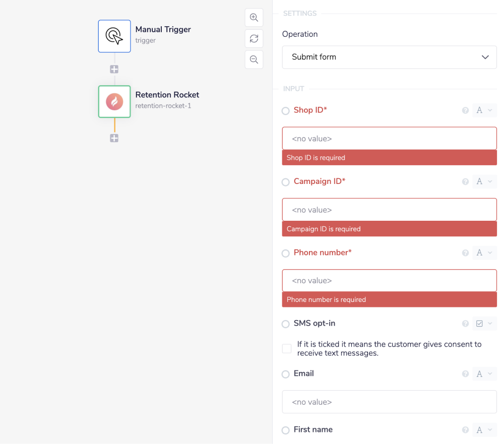Click the Retention Rocket flame icon
The height and width of the screenshot is (444, 504).
pos(114,101)
